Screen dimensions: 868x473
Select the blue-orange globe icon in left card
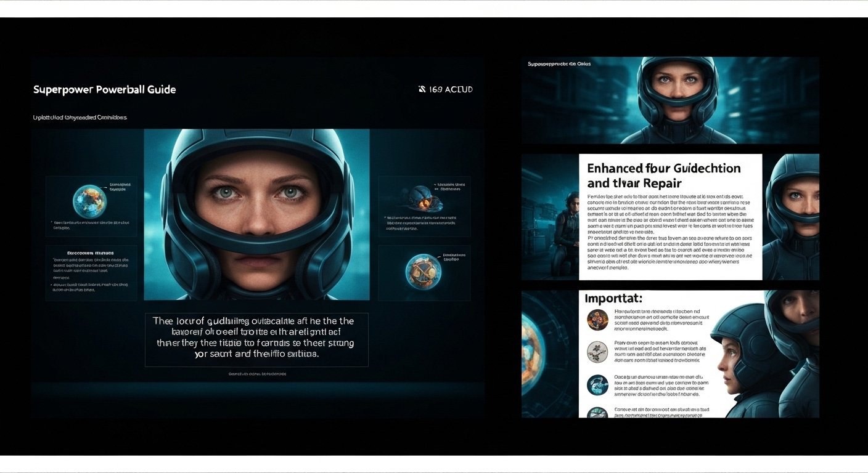point(89,201)
